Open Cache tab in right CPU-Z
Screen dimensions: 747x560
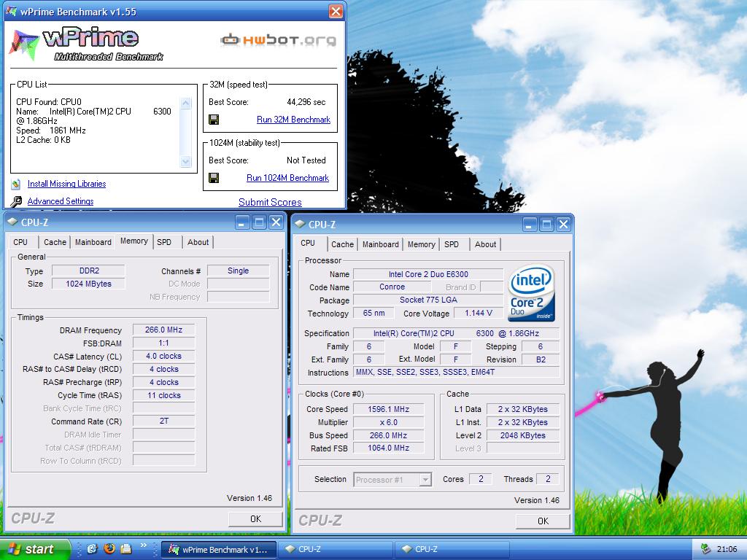[x=343, y=244]
